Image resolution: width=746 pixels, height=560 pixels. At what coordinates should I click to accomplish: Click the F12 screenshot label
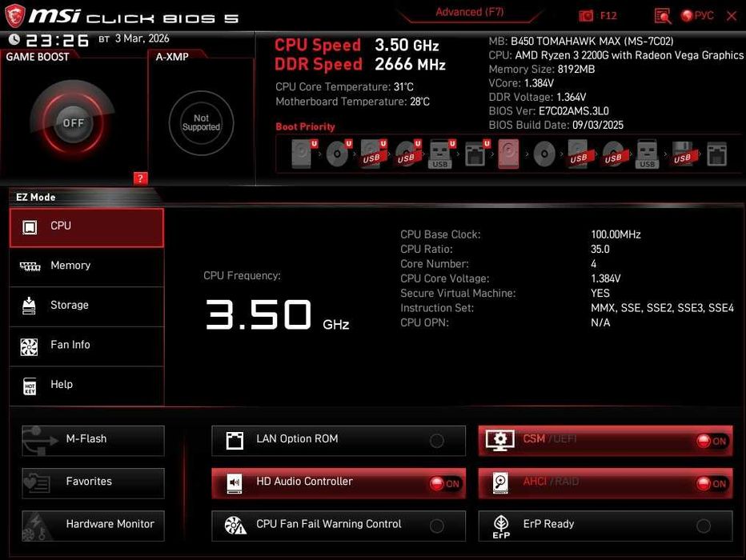(x=608, y=16)
